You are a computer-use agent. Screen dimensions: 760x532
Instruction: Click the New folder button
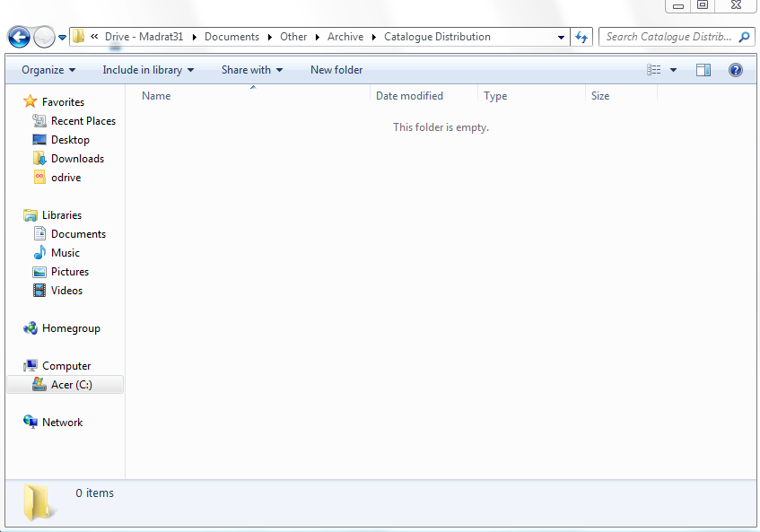pyautogui.click(x=336, y=70)
